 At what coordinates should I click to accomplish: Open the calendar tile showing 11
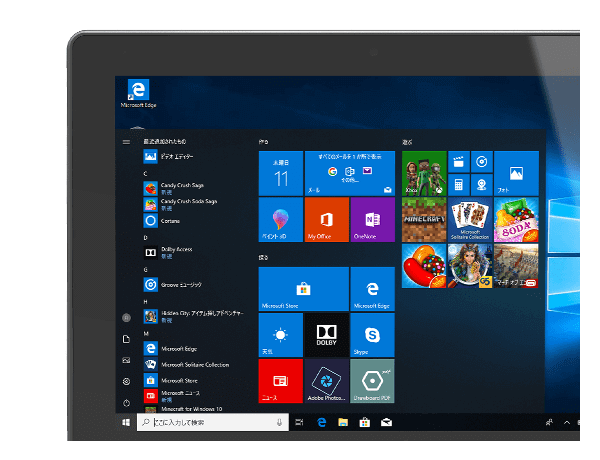click(281, 173)
